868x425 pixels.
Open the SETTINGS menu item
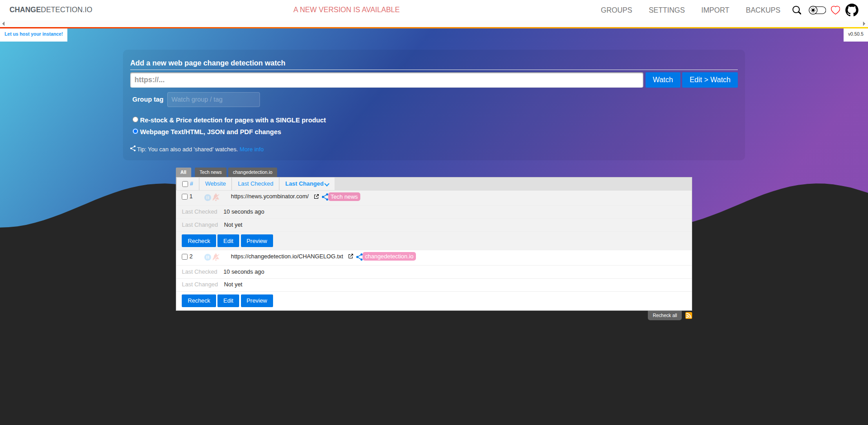(x=666, y=10)
